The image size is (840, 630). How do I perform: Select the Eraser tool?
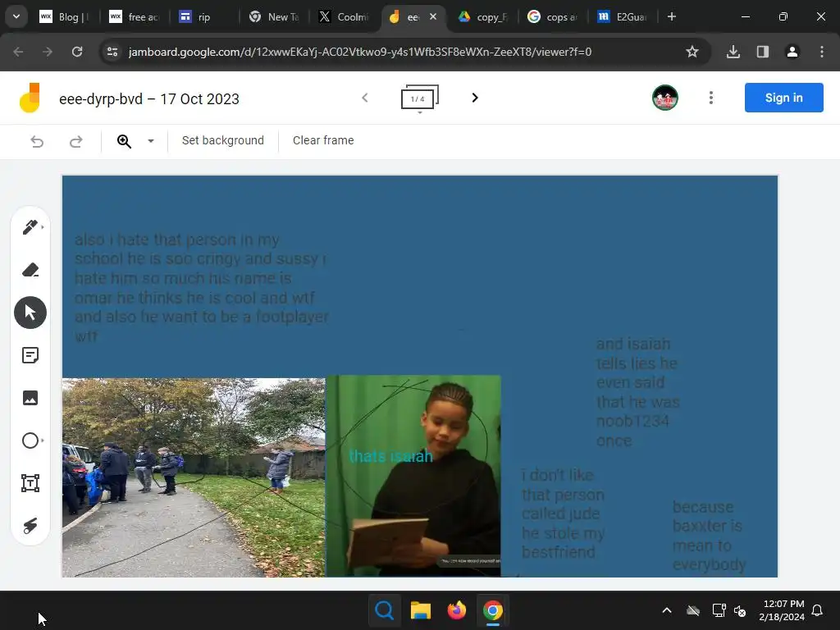[30, 270]
